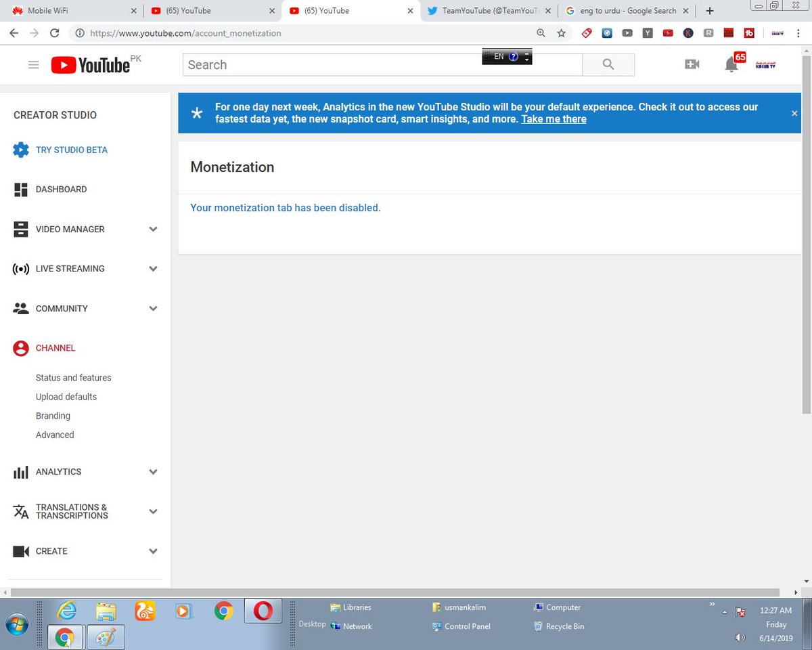Click the Create camera icon
The width and height of the screenshot is (812, 650).
coord(21,551)
